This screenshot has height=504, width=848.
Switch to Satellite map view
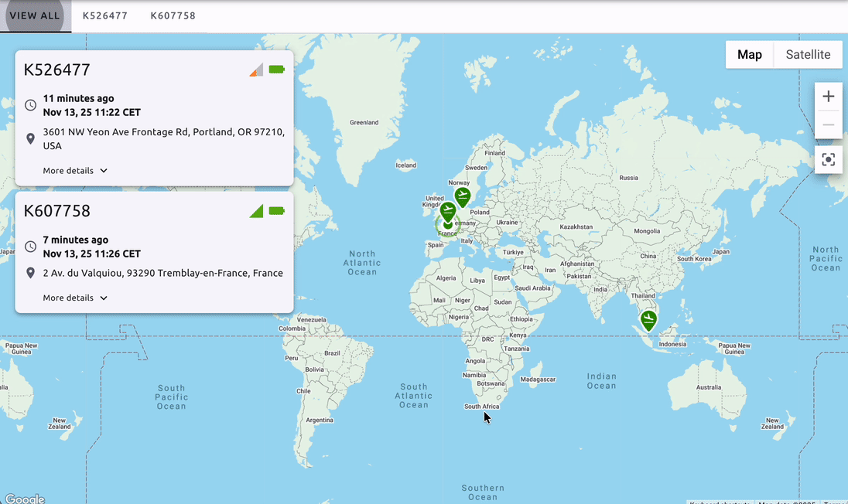tap(807, 54)
